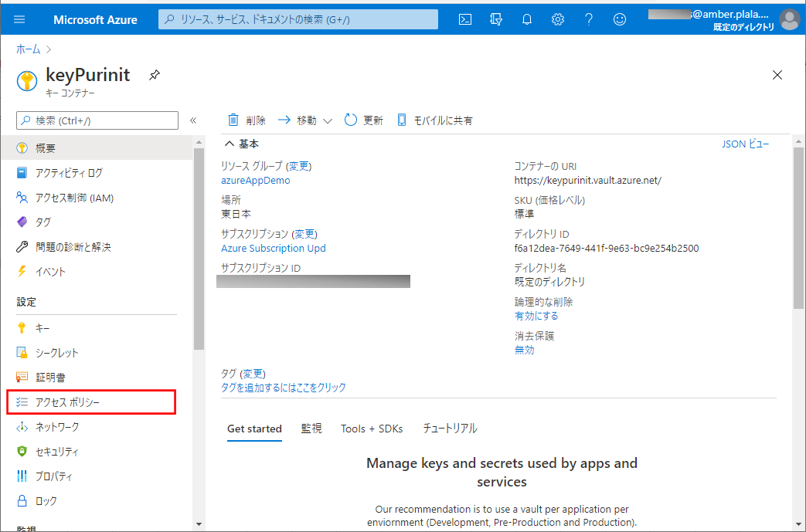Send feedback with the smiley icon
The width and height of the screenshot is (806, 532).
(x=620, y=19)
